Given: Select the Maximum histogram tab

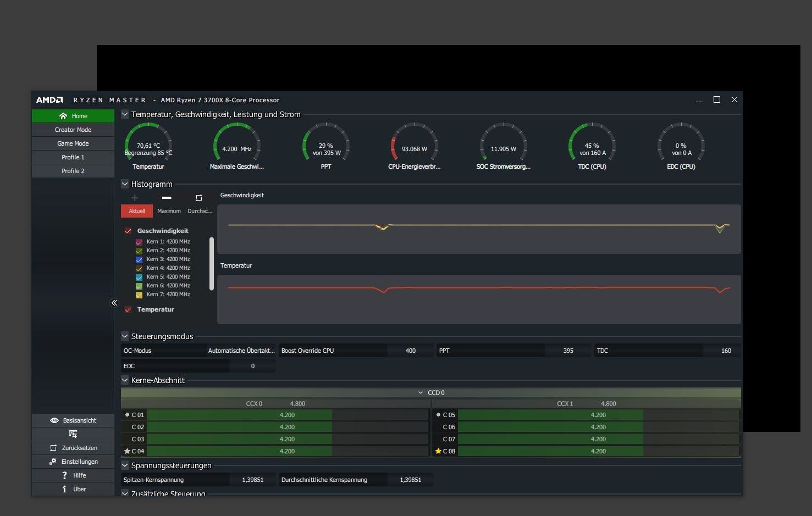Looking at the screenshot, I should click(169, 211).
